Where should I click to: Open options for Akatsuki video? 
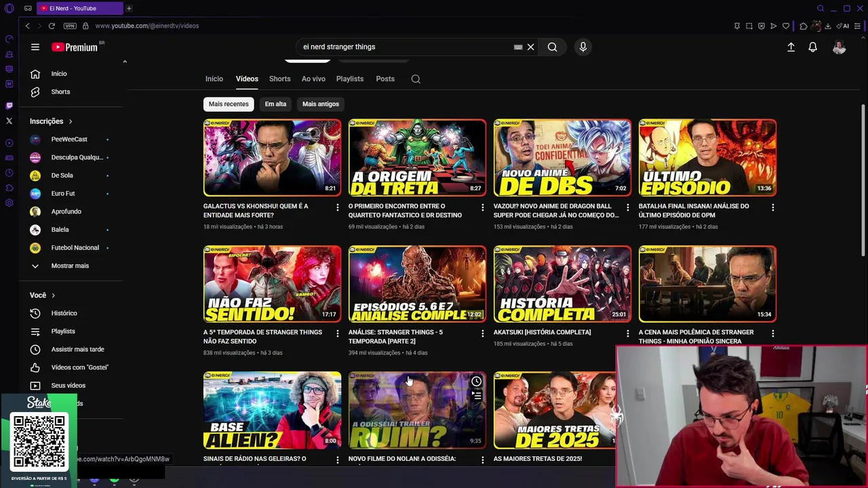628,333
